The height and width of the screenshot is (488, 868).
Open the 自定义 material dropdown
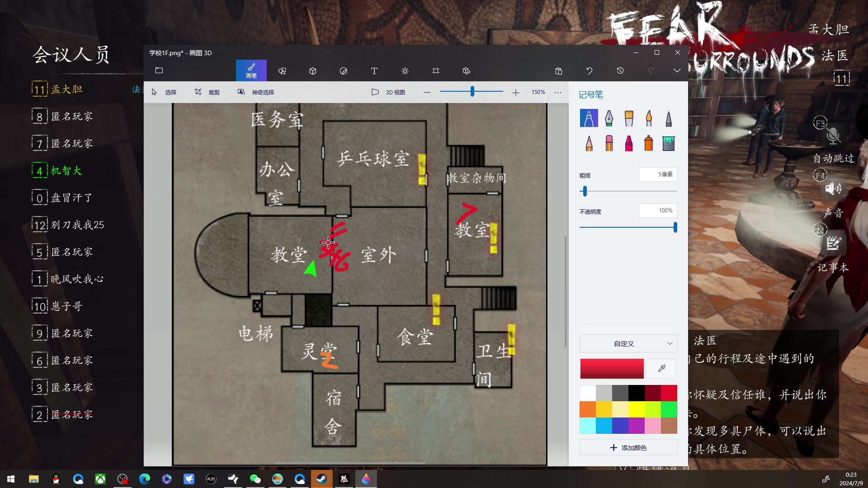point(628,343)
